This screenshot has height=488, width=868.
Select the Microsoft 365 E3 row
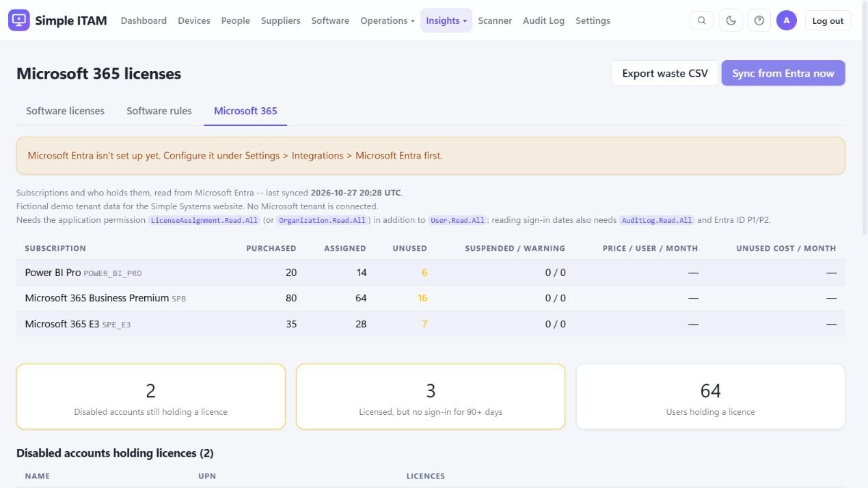431,324
